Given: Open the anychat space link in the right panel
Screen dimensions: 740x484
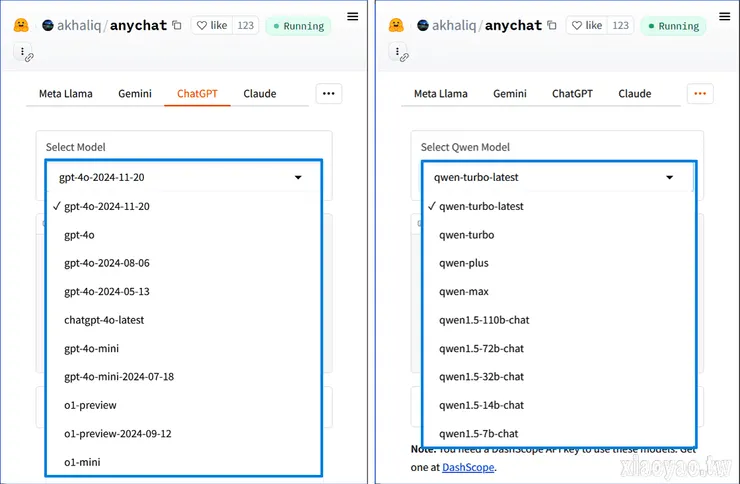Looking at the screenshot, I should [513, 25].
